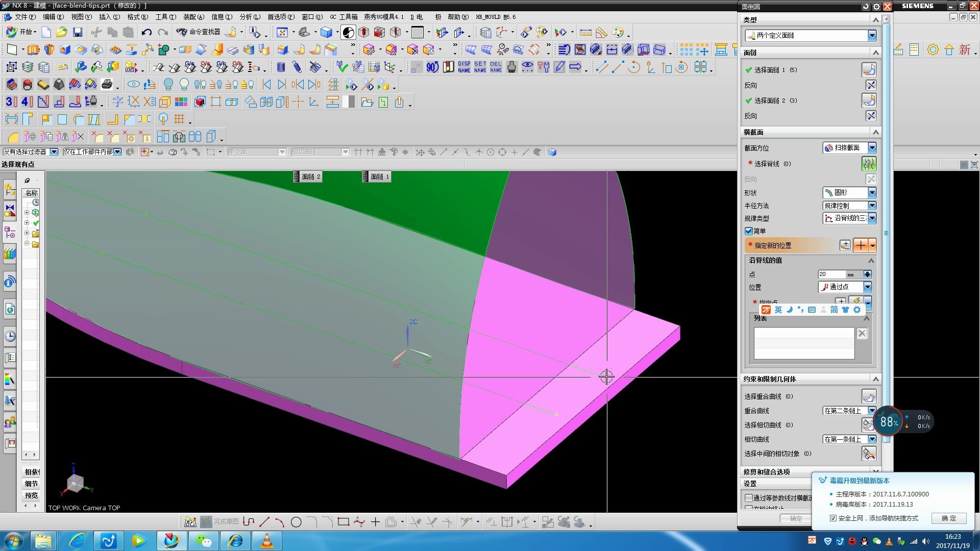Viewport: 980px width, 551px height.
Task: Click the select coincident curve icon
Action: click(868, 396)
